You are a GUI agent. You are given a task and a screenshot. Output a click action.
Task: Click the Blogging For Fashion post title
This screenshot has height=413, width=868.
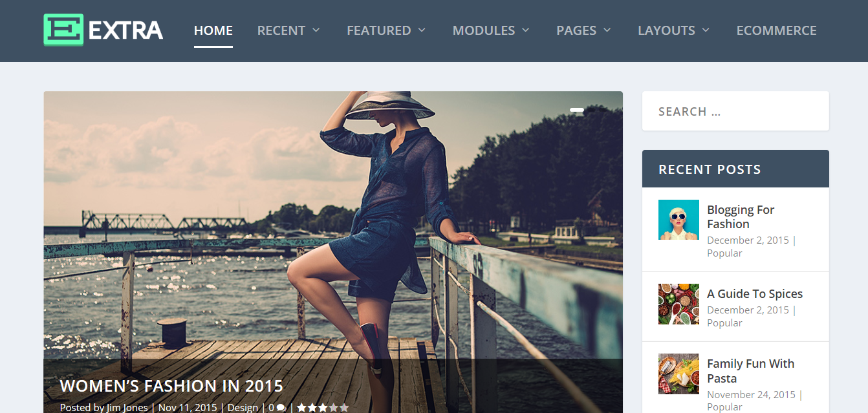click(740, 217)
